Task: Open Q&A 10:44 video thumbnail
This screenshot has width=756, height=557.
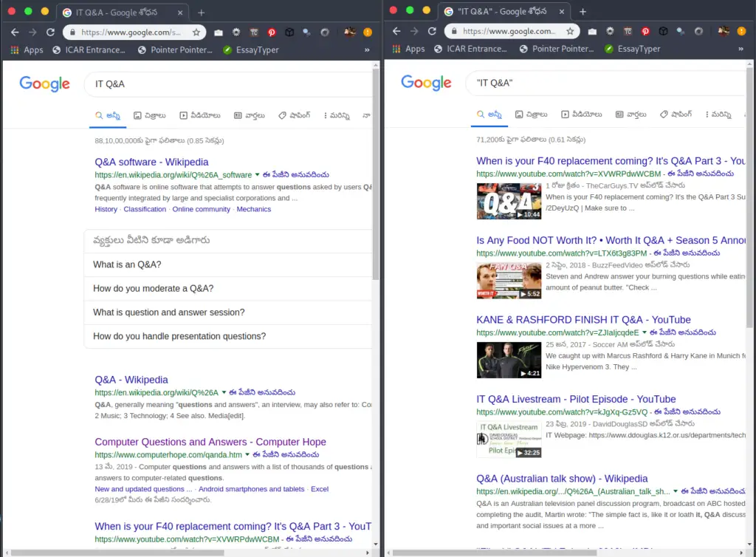Action: [509, 201]
